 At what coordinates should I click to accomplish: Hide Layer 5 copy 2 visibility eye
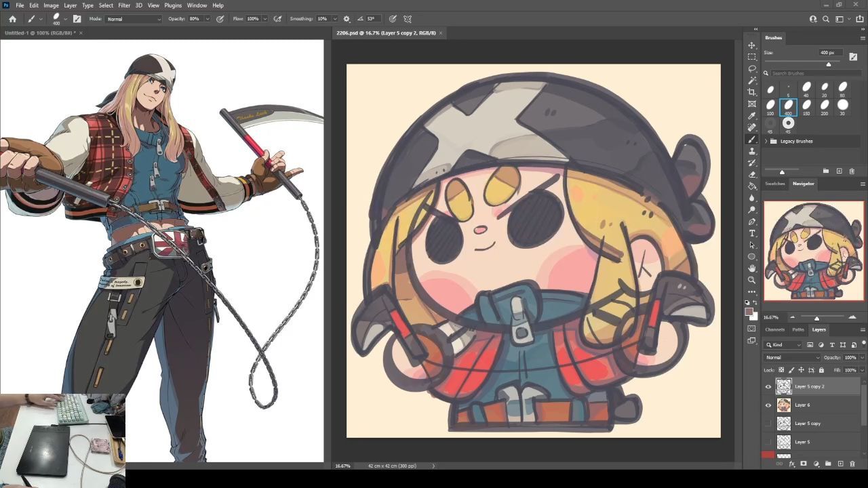[x=768, y=386]
